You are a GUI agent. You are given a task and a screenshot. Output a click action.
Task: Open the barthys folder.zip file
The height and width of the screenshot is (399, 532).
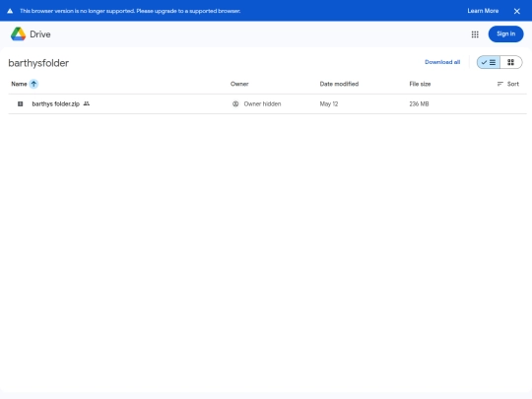tap(55, 103)
